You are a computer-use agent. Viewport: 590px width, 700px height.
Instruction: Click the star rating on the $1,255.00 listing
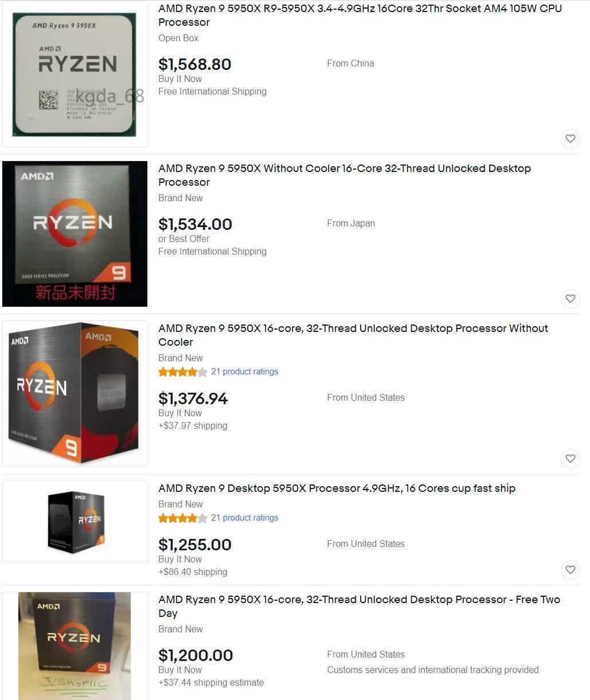182,518
